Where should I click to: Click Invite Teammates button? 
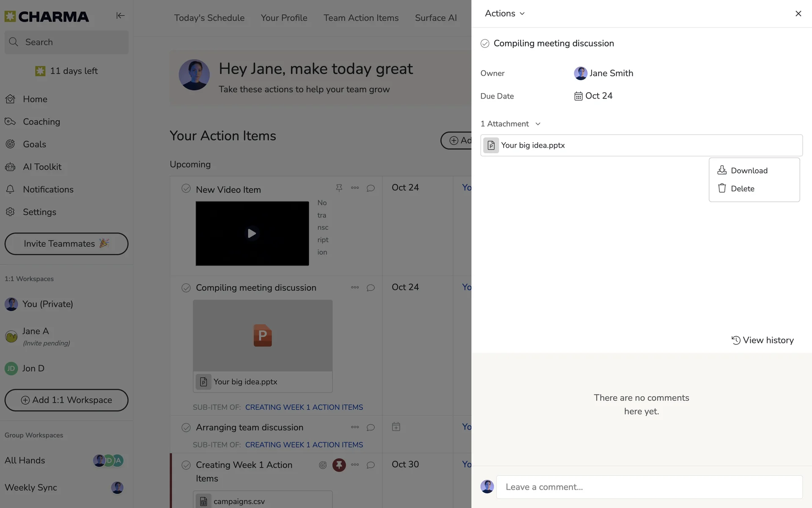point(66,244)
